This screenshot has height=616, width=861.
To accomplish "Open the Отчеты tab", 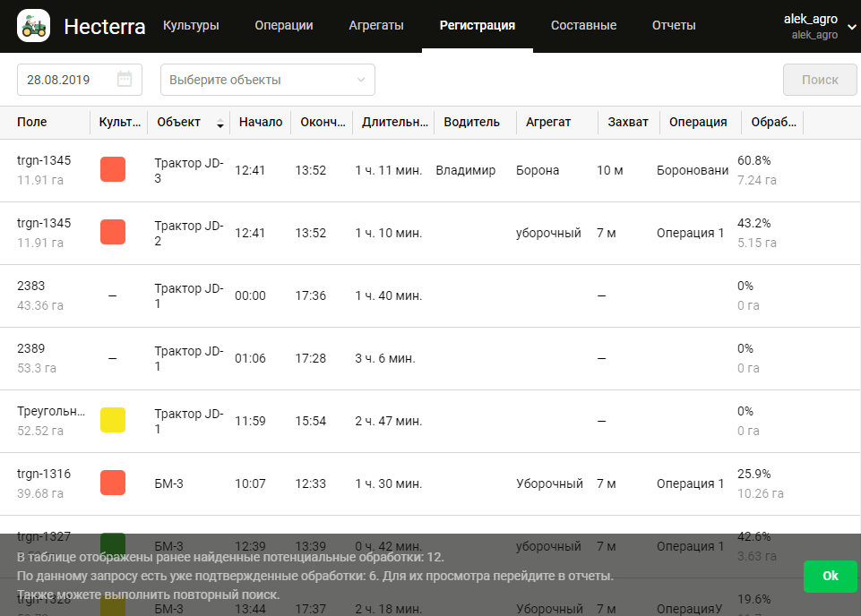I will (673, 27).
